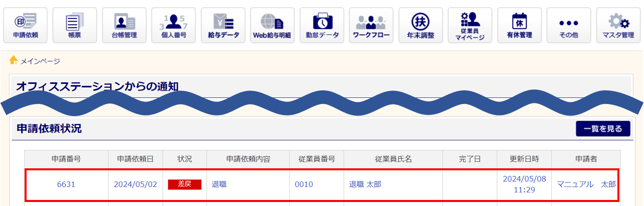Select the 台帳管理 ledger icon
This screenshot has height=206, width=644.
click(x=124, y=25)
